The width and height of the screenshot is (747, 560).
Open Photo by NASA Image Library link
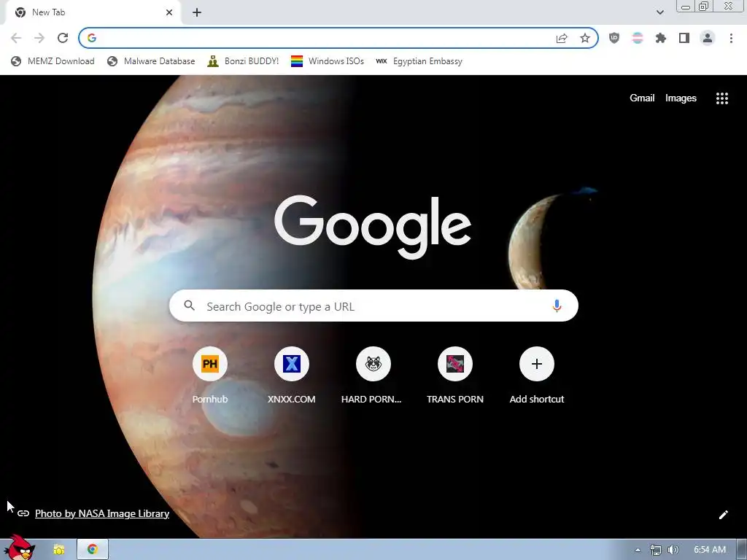[x=102, y=513]
